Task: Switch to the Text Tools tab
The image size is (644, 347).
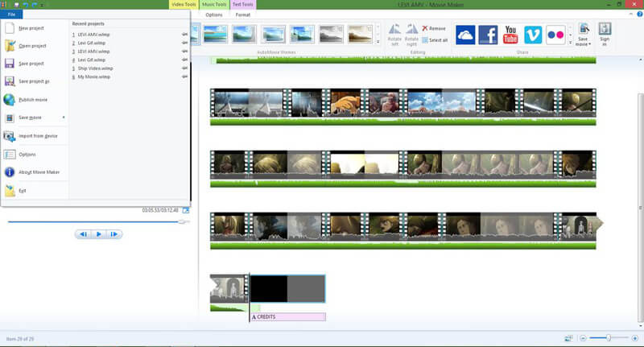Action: coord(243,5)
